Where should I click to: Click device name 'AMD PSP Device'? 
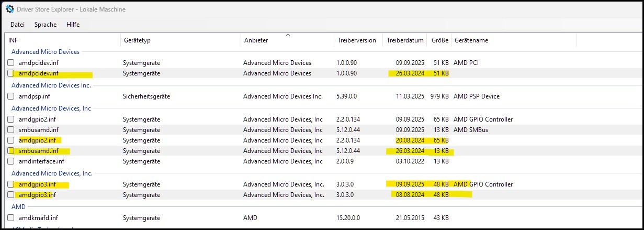tap(477, 96)
